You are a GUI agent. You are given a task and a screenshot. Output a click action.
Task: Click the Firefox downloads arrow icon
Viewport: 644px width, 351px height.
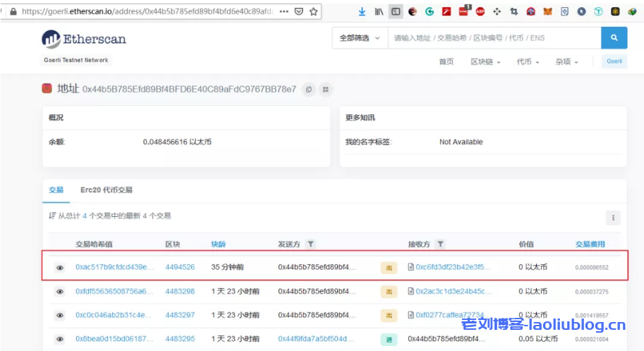(x=362, y=11)
